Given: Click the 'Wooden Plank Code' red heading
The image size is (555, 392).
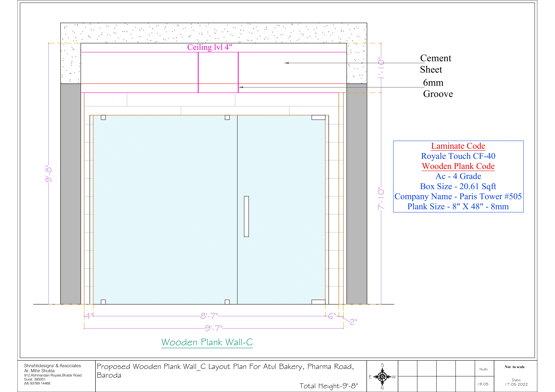Looking at the screenshot, I should click(458, 166).
